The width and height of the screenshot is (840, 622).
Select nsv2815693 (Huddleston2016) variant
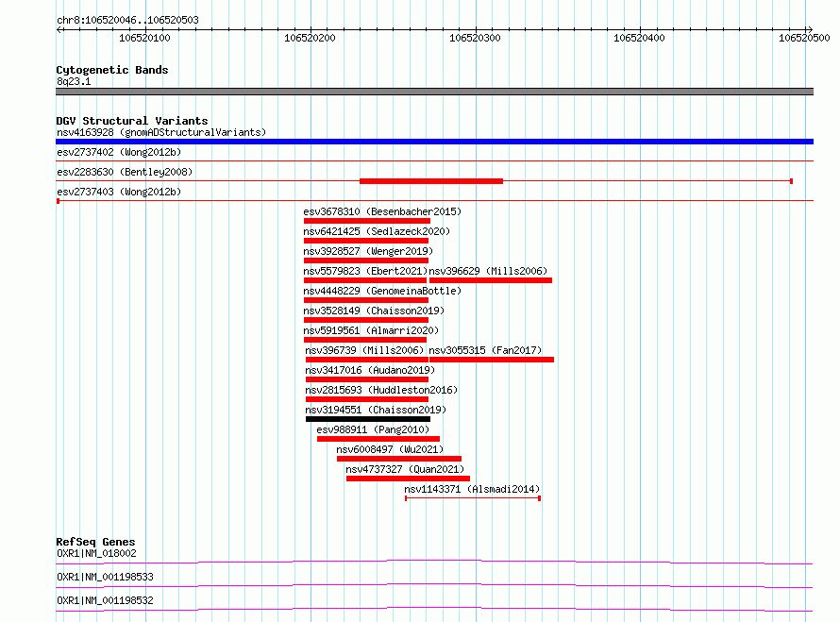[x=381, y=390]
